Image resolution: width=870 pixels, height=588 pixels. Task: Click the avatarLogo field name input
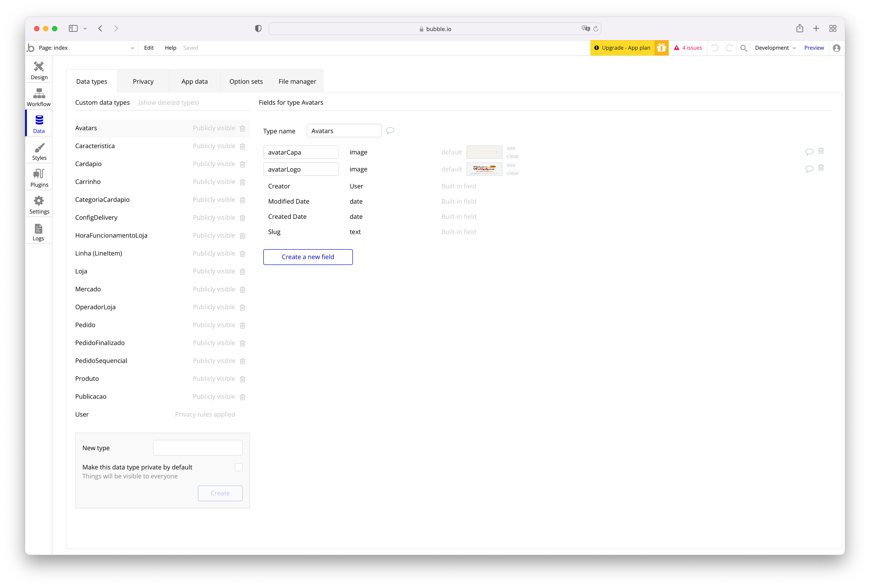click(301, 169)
